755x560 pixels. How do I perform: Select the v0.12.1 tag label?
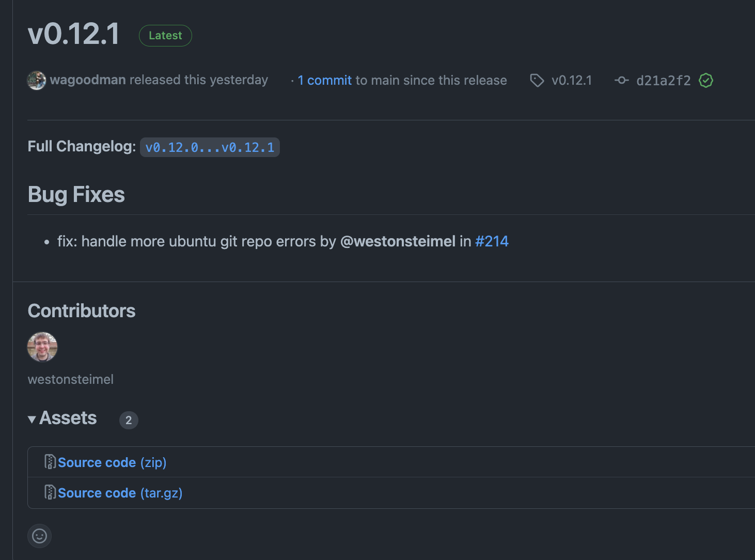pos(572,81)
